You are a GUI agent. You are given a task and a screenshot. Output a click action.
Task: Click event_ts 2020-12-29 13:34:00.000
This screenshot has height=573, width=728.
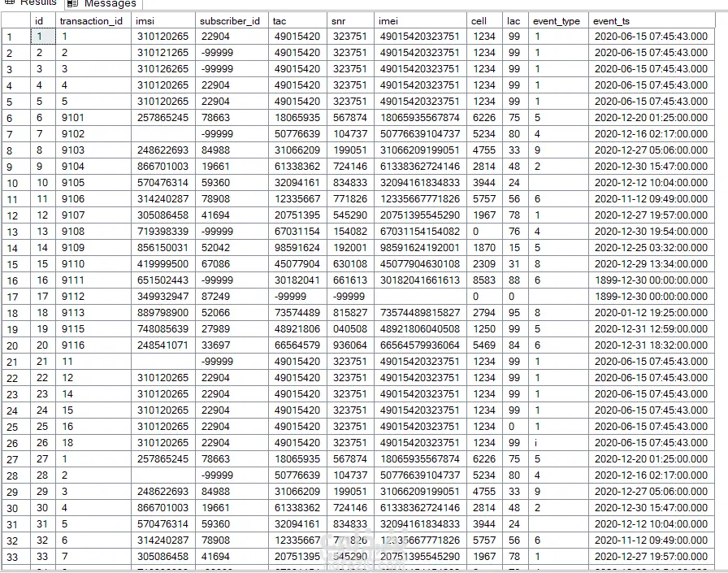(652, 264)
